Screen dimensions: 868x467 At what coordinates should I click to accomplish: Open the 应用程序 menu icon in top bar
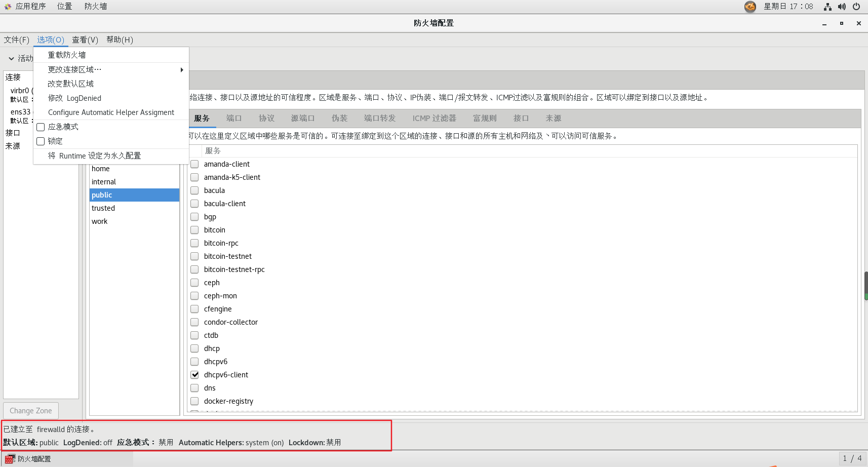[x=8, y=7]
